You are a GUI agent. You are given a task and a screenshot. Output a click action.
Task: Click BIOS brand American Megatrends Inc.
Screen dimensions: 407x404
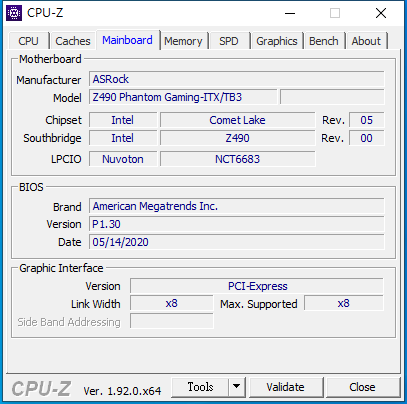237,206
